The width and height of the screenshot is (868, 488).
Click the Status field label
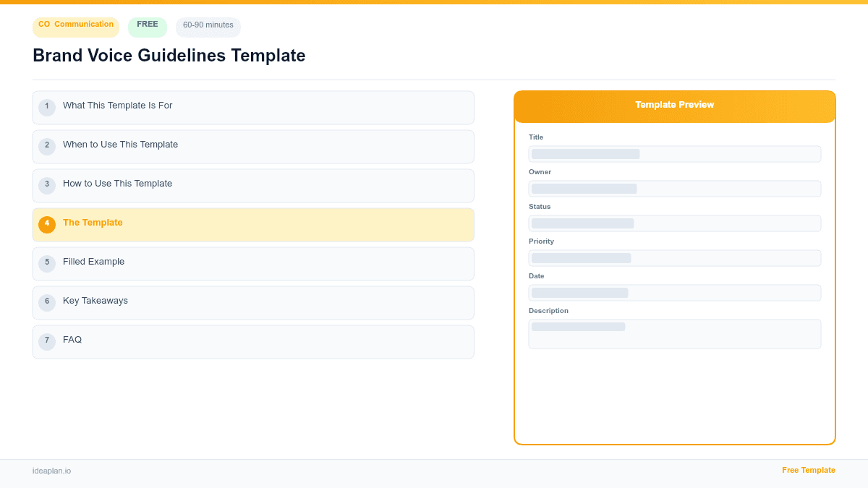tap(540, 207)
